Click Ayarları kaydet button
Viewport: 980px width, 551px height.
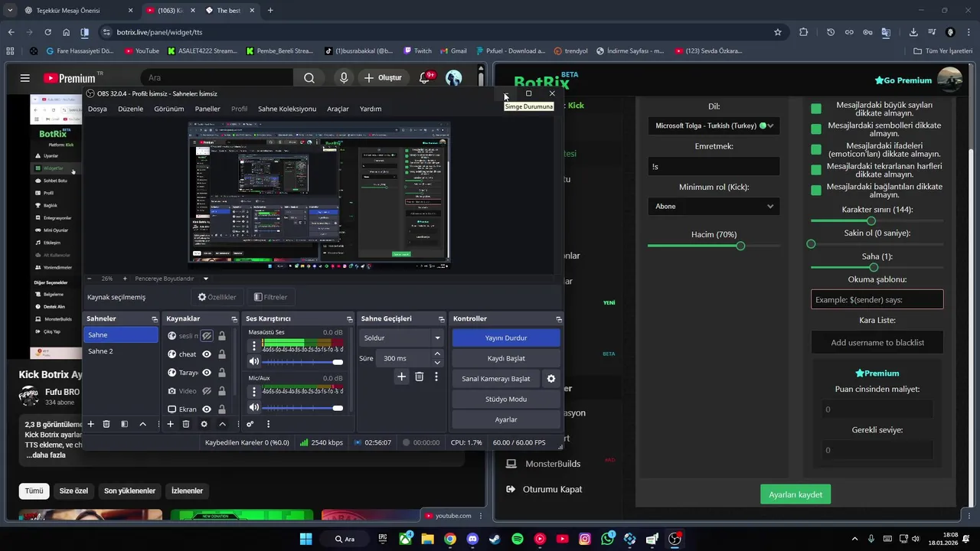[x=795, y=494]
